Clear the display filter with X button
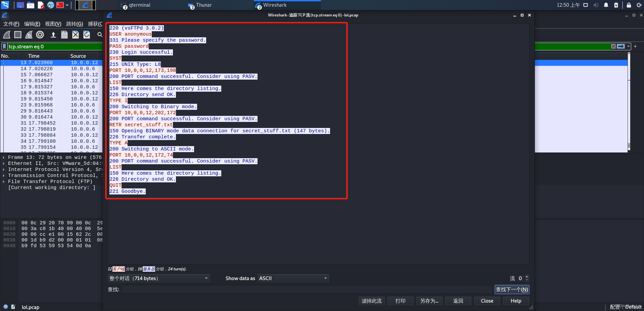Viewport: 644px width, 311px height. point(613,46)
